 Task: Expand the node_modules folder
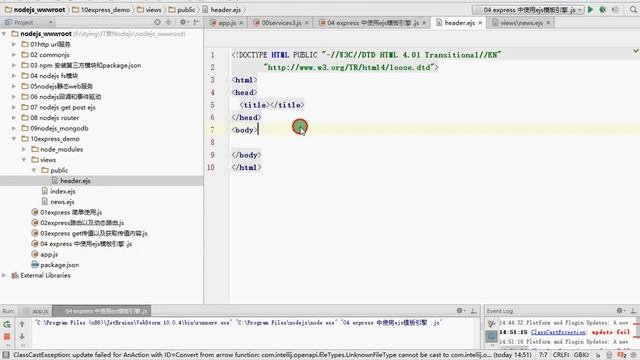pos(24,149)
